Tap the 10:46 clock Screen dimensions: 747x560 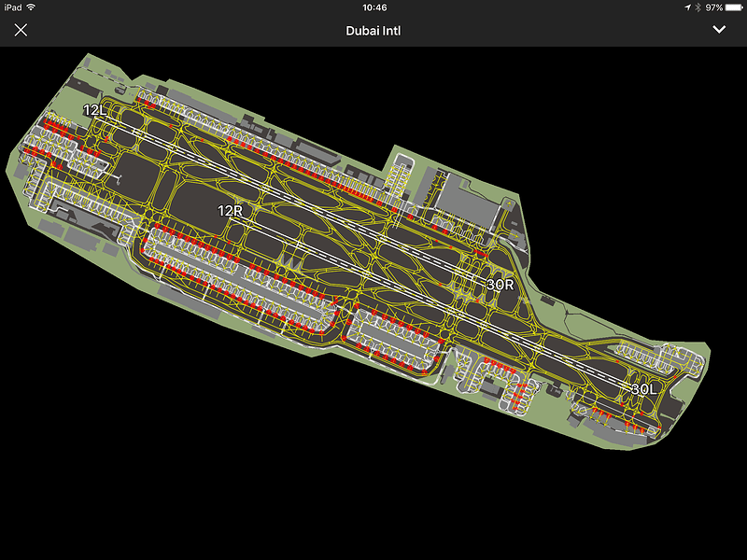click(x=374, y=7)
